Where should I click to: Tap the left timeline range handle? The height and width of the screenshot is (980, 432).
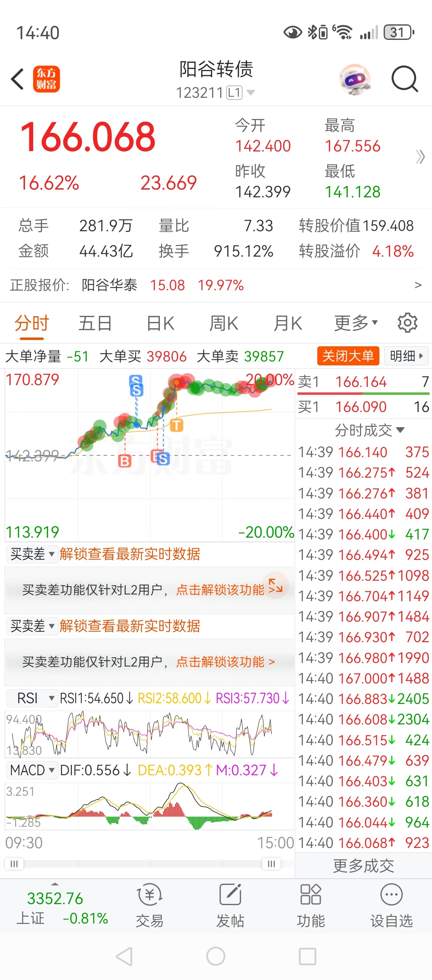[x=14, y=864]
